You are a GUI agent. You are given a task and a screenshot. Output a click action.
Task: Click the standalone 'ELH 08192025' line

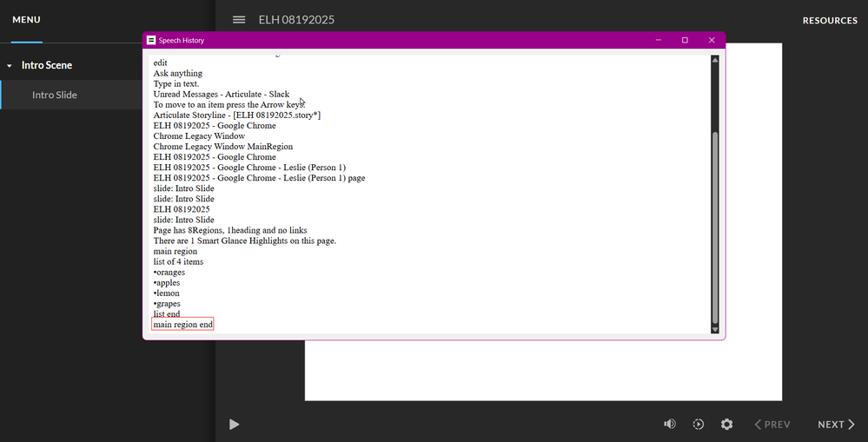click(182, 209)
